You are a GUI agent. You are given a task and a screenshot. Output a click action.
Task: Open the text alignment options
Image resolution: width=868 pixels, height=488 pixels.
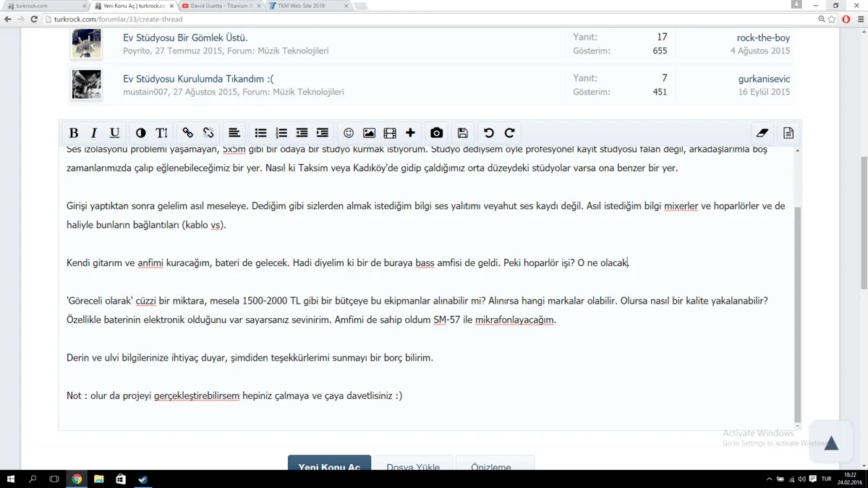click(x=234, y=133)
